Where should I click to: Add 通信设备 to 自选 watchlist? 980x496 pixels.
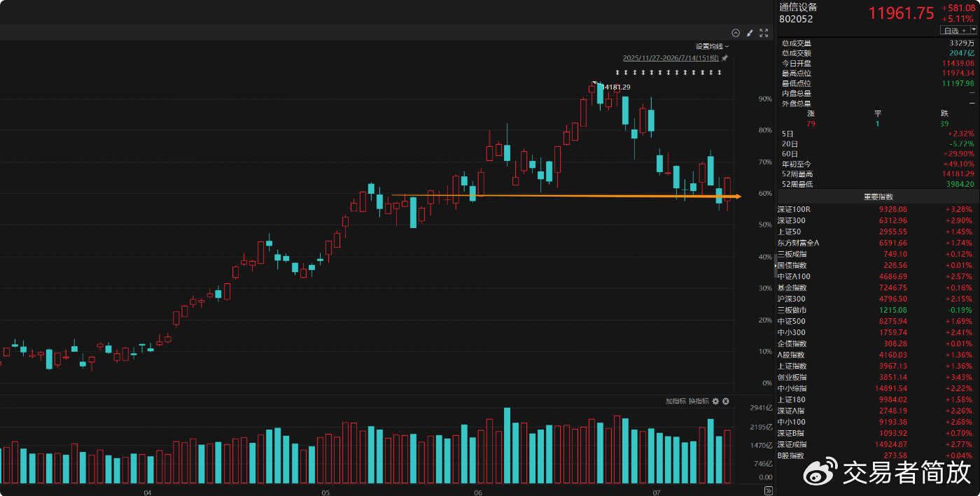tap(954, 31)
